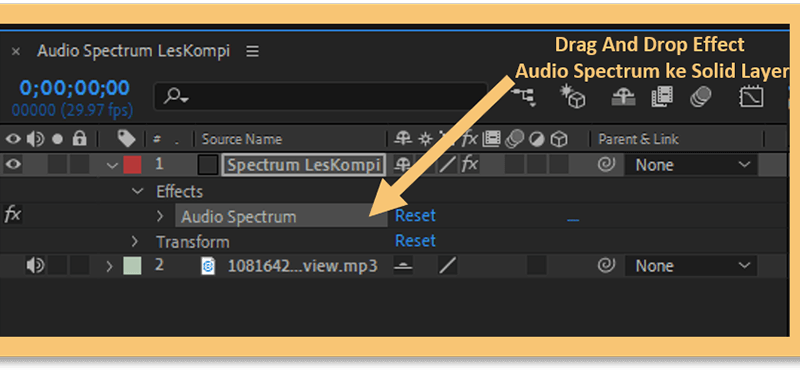Screen dimensions: 800x372
Task: Click the search magnifier icon
Action: tap(173, 94)
